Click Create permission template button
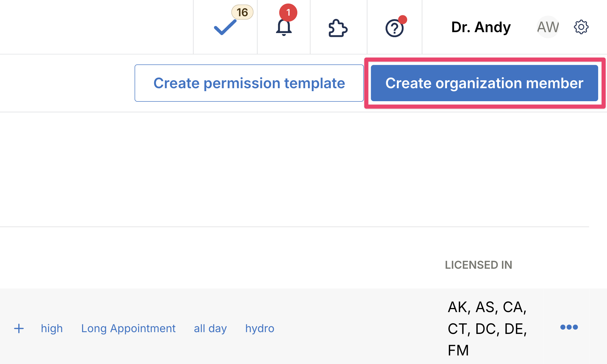 coord(249,83)
